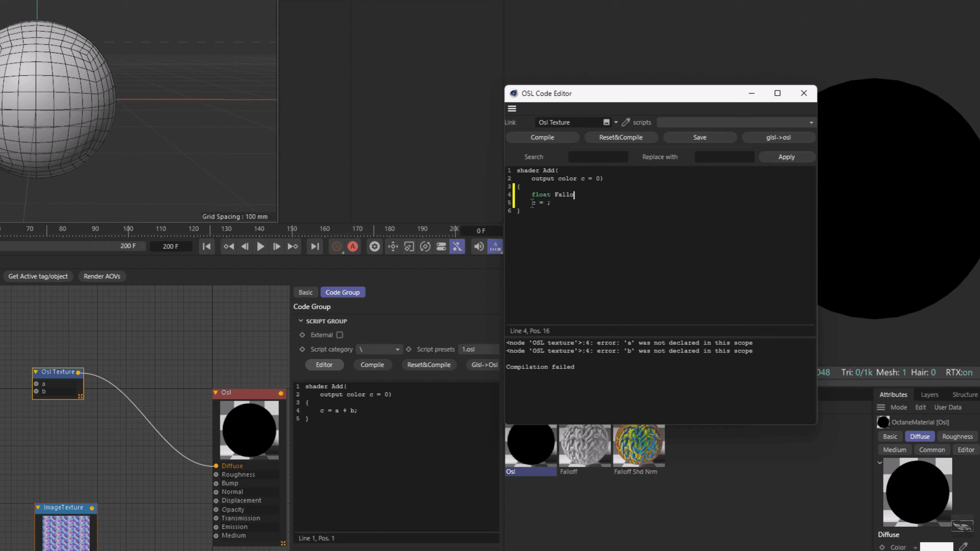This screenshot has height=551, width=980.
Task: Collapse the SCRIPT GROUP section
Action: (x=301, y=321)
